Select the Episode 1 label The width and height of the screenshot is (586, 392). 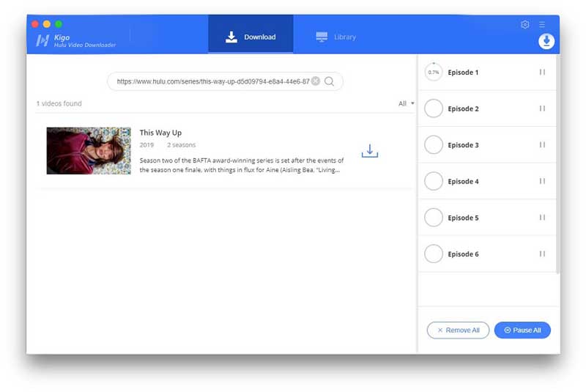pyautogui.click(x=463, y=73)
